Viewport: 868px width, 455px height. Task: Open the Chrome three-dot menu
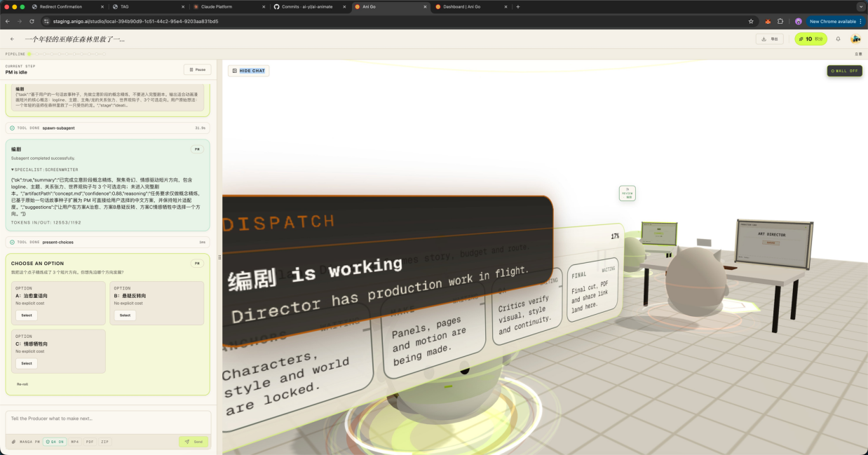click(861, 21)
